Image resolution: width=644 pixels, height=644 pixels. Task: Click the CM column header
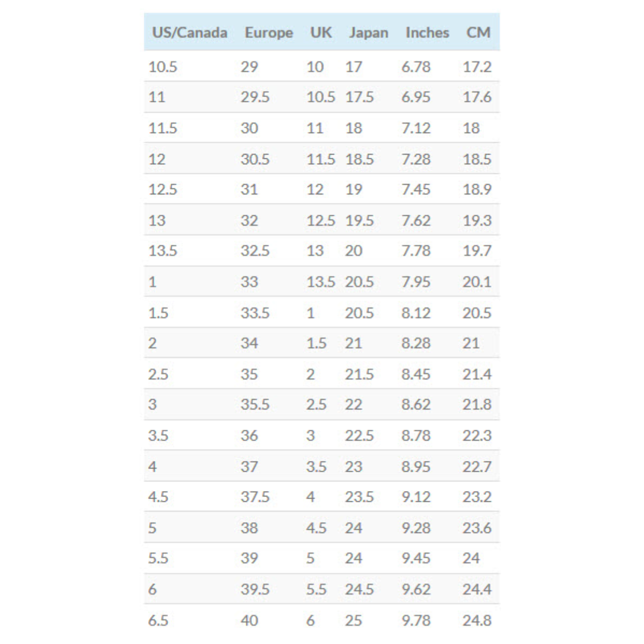coord(478,33)
